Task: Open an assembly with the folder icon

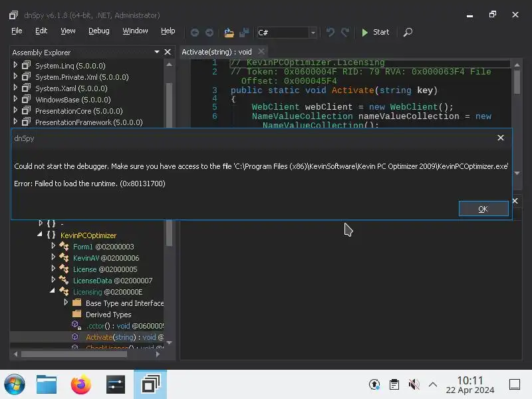Action: 229,33
